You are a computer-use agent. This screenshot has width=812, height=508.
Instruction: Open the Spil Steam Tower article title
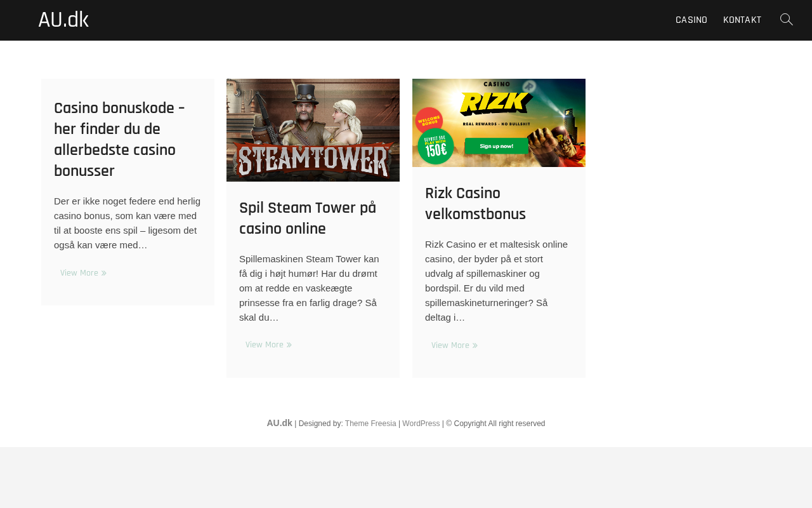point(308,218)
